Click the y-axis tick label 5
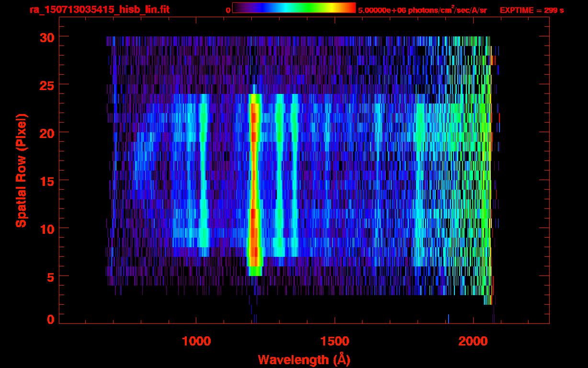This screenshot has height=368, width=588. click(x=50, y=276)
